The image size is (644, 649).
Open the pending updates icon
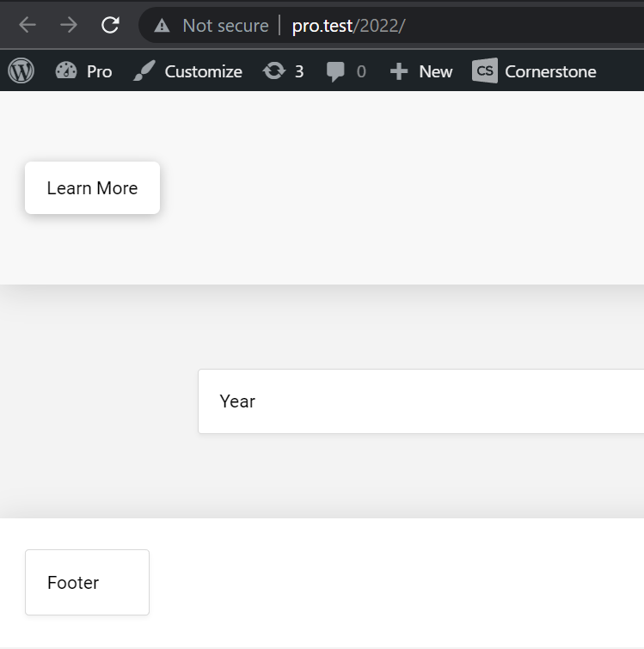(274, 71)
